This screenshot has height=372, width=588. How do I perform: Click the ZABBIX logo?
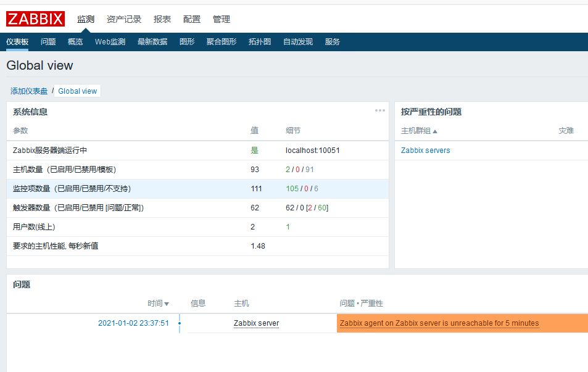[x=35, y=19]
